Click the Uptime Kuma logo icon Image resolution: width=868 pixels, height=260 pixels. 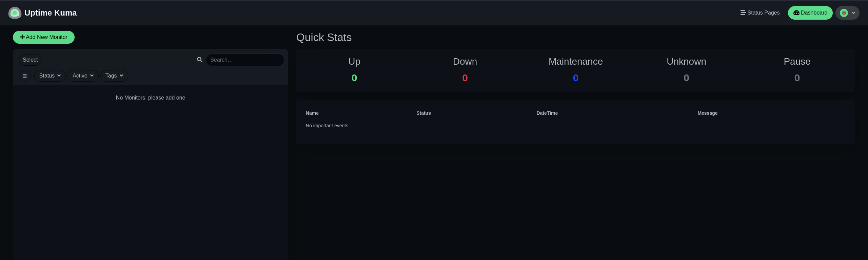(x=15, y=13)
